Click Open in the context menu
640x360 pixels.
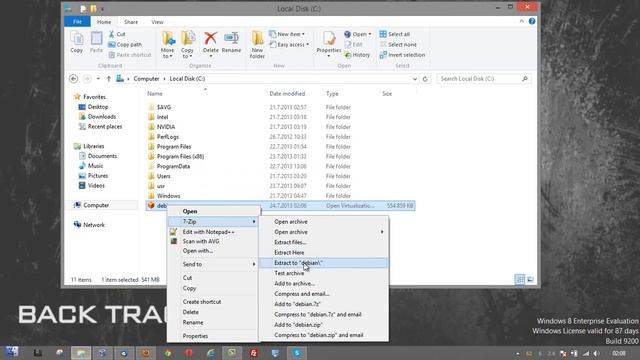(x=213, y=211)
